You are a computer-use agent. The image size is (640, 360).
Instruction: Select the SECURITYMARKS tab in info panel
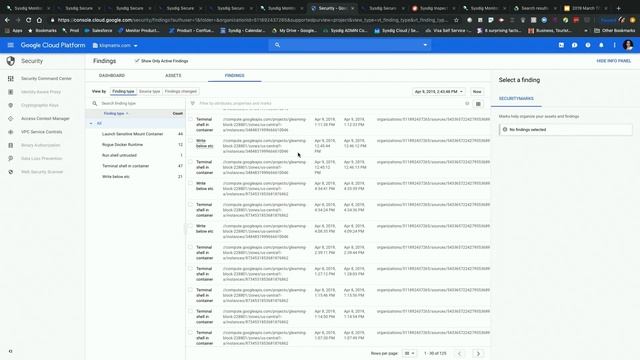516,99
